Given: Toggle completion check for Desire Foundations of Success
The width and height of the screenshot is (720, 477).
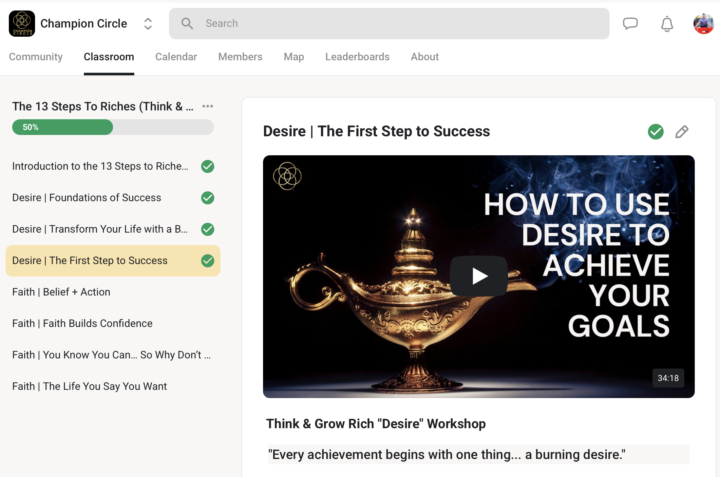Looking at the screenshot, I should [x=208, y=198].
